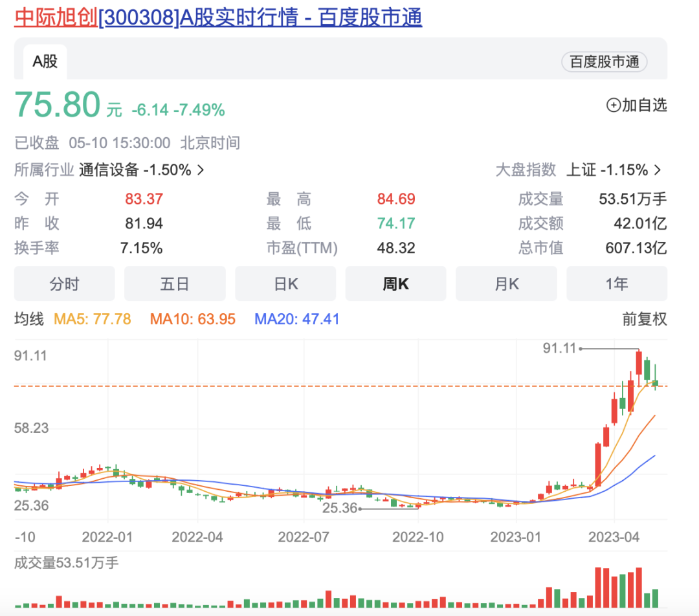Click the 58.23 price axis label

tap(31, 428)
